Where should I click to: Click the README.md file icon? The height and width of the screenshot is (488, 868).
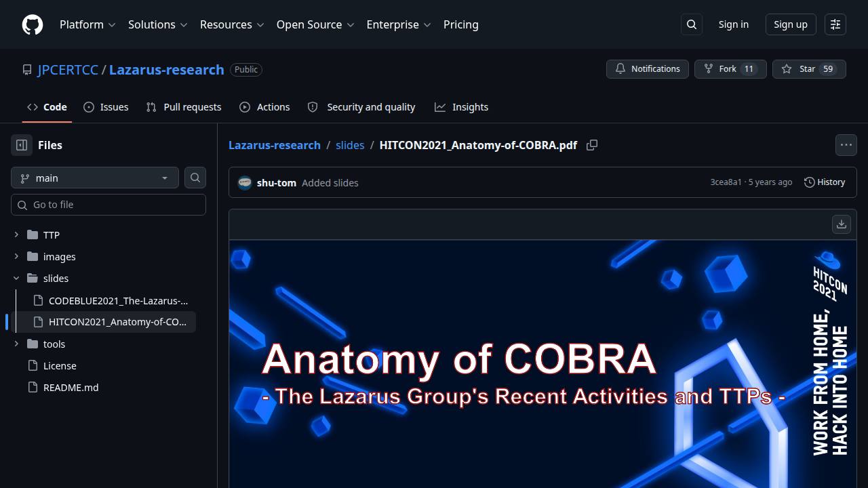pyautogui.click(x=33, y=387)
